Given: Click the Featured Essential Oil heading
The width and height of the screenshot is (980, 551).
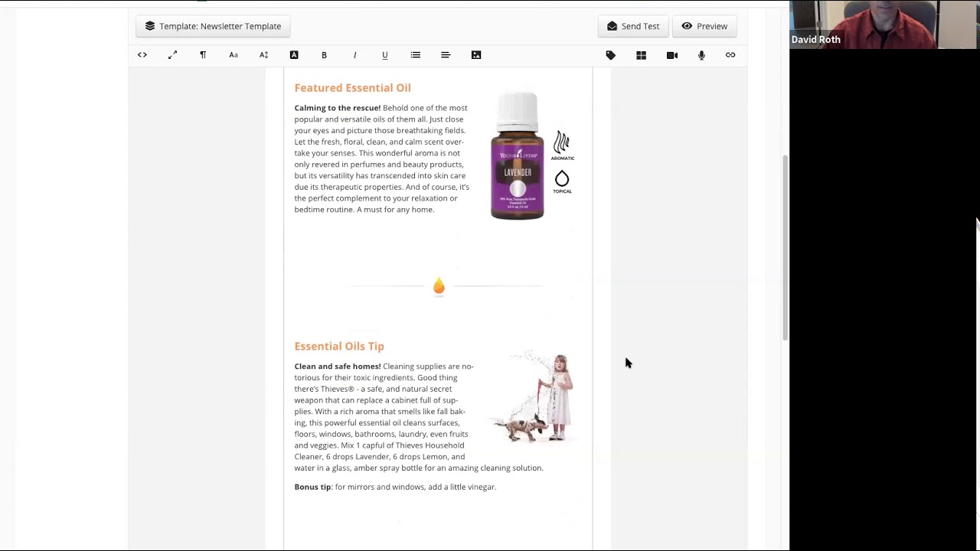Looking at the screenshot, I should click(352, 88).
